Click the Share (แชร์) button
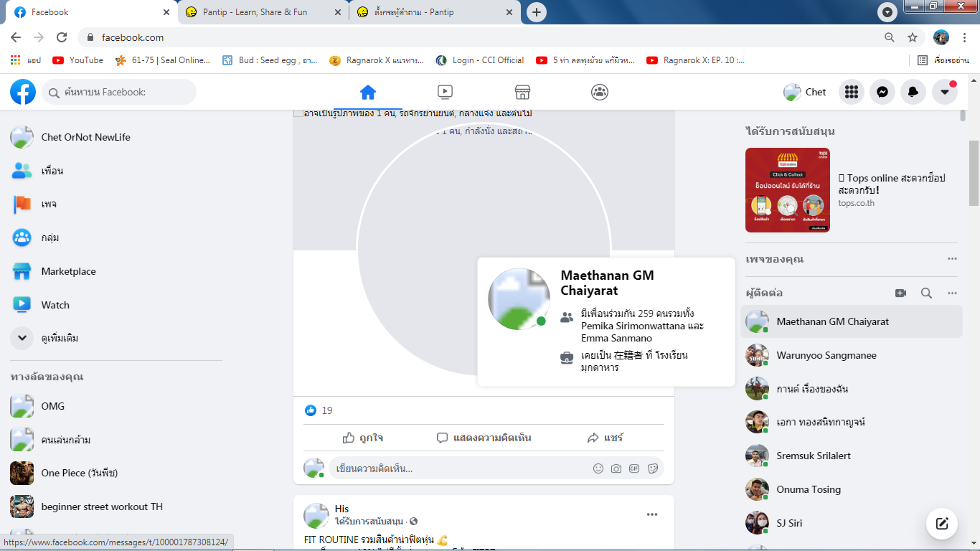The image size is (980, 551). pyautogui.click(x=605, y=438)
